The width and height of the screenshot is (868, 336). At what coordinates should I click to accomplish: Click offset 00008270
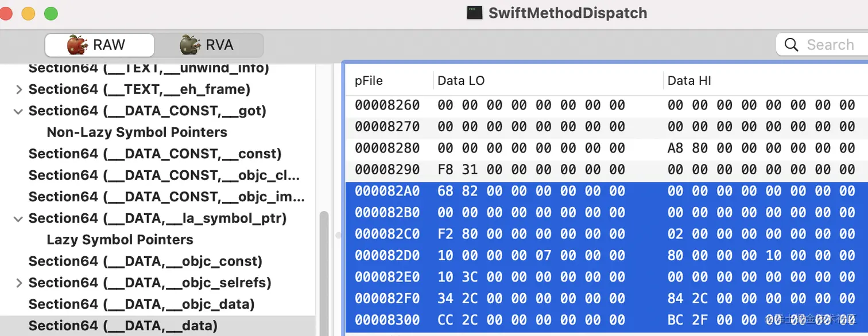tap(387, 127)
